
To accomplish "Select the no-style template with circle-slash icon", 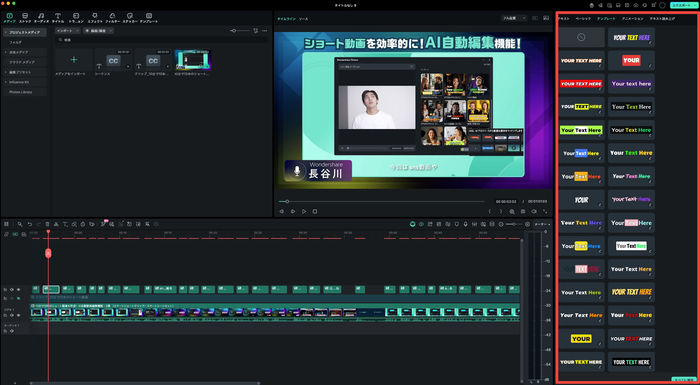I will pyautogui.click(x=581, y=38).
